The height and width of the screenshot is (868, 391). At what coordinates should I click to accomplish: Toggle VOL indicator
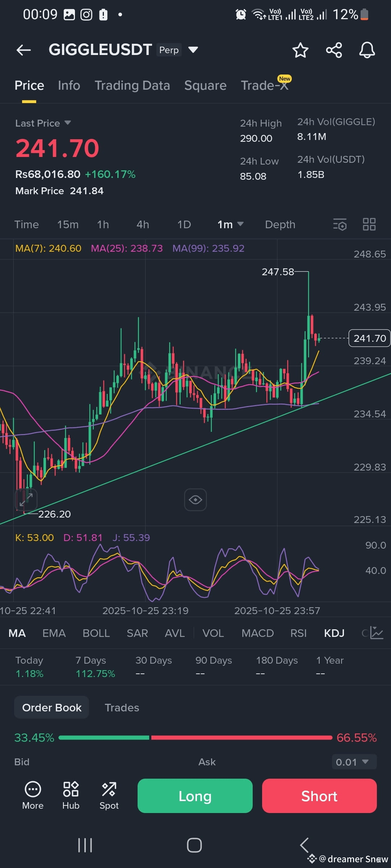tap(213, 633)
